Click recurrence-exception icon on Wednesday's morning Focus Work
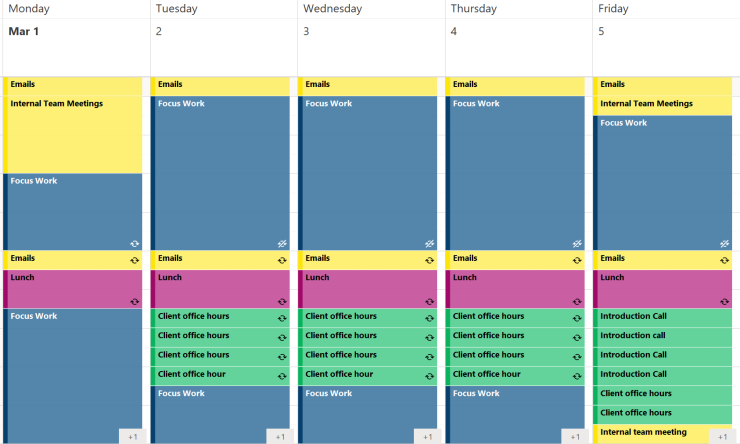740x444 pixels. click(x=429, y=243)
